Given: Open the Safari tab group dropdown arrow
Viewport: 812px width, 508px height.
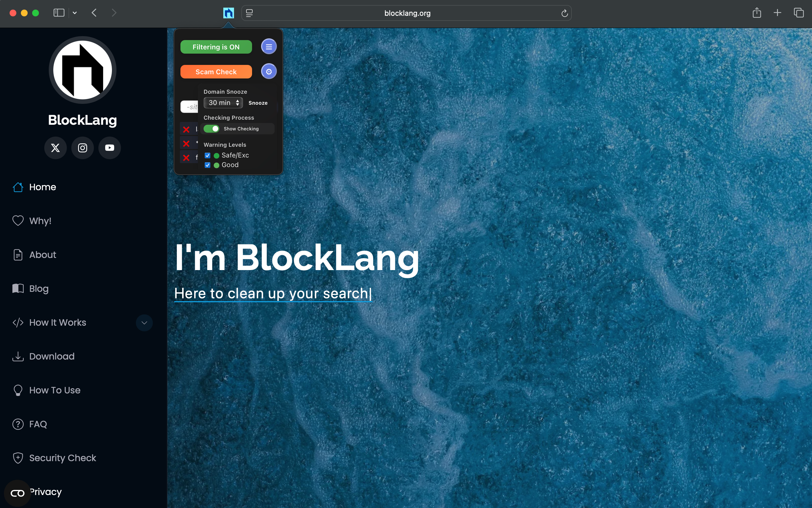Looking at the screenshot, I should (74, 13).
